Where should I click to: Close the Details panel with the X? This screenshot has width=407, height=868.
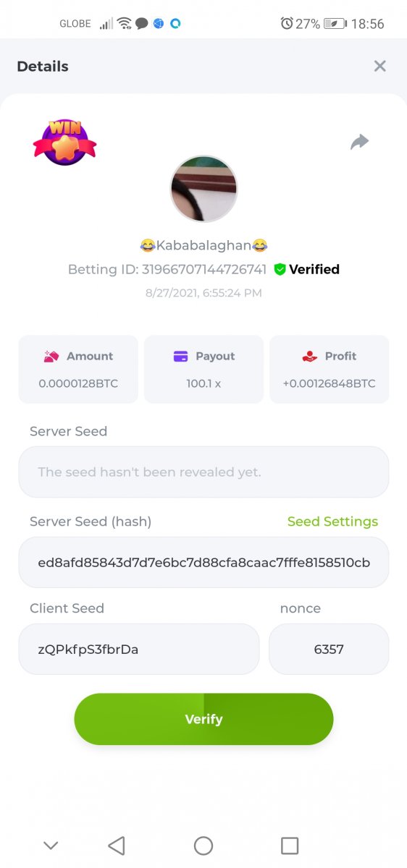[x=379, y=66]
